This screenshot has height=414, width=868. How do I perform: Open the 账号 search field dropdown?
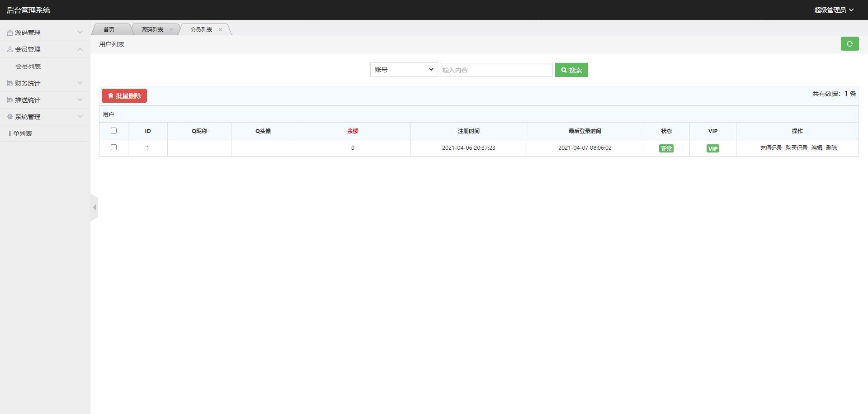(404, 70)
